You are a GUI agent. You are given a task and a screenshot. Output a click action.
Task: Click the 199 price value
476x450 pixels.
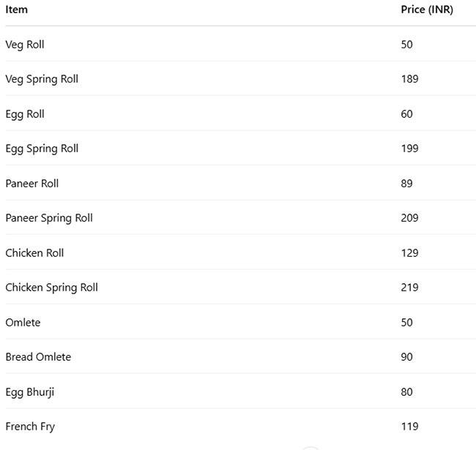pyautogui.click(x=409, y=149)
